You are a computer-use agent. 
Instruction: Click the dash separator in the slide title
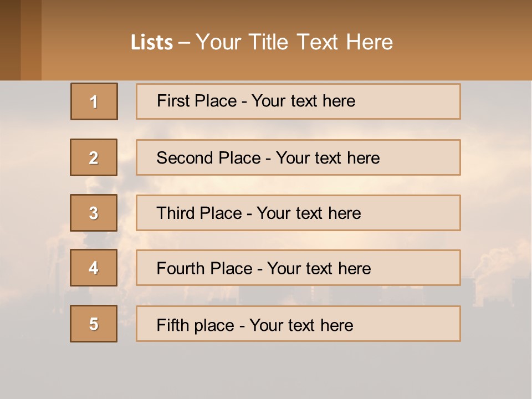tap(184, 43)
